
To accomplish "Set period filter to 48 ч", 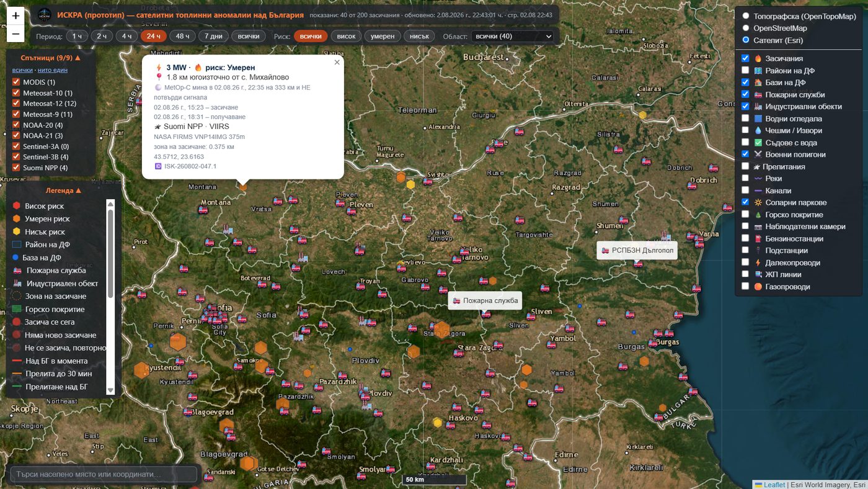I will [182, 37].
